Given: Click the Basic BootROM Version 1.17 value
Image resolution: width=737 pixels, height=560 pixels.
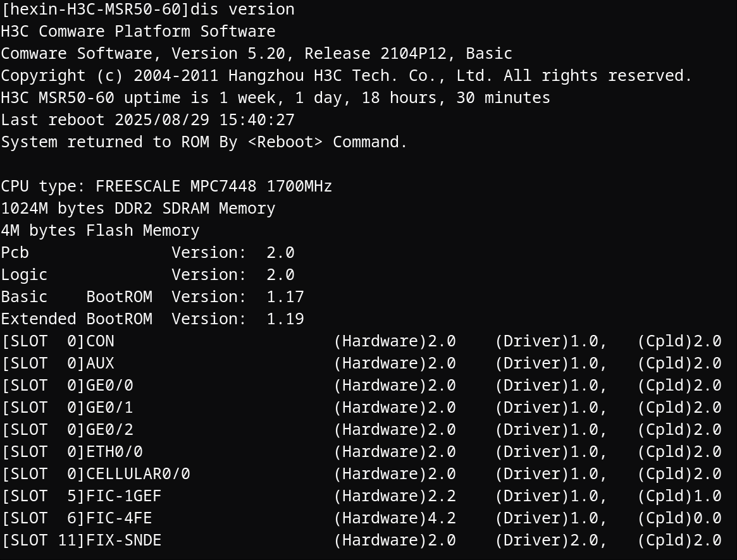Looking at the screenshot, I should tap(285, 296).
